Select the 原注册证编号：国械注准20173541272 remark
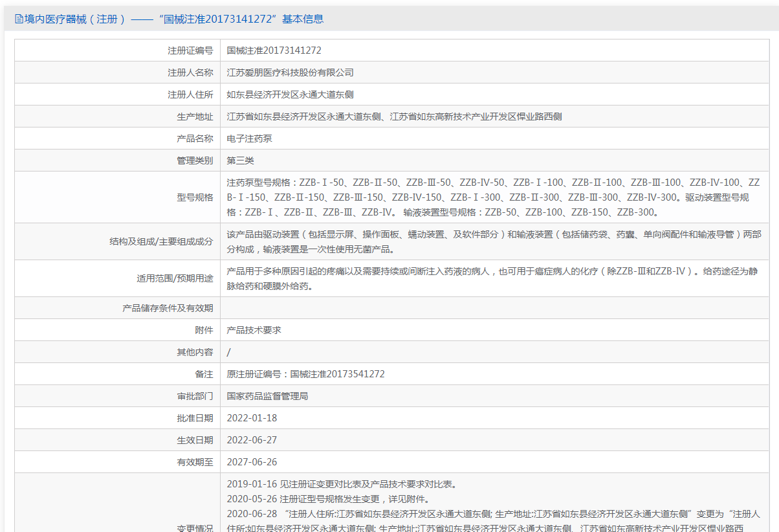Screen dimensions: 779x532 (x=306, y=374)
